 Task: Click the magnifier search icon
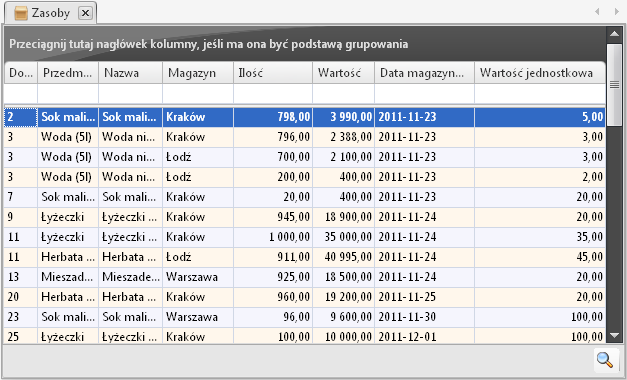[605, 360]
